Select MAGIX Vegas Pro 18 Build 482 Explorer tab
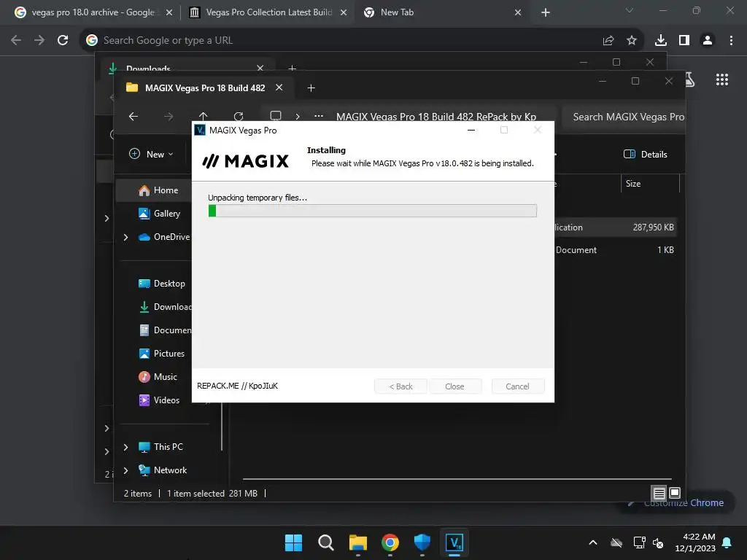747x560 pixels. tap(205, 88)
